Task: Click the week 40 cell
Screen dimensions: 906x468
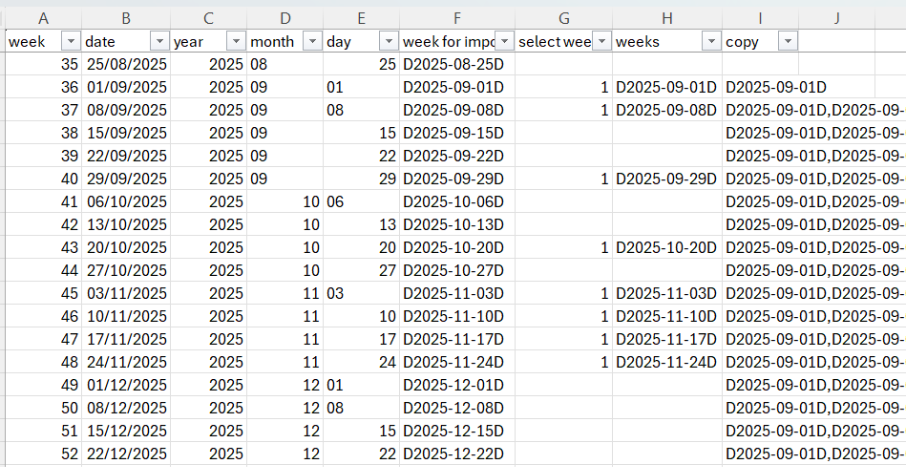Action: (x=43, y=179)
